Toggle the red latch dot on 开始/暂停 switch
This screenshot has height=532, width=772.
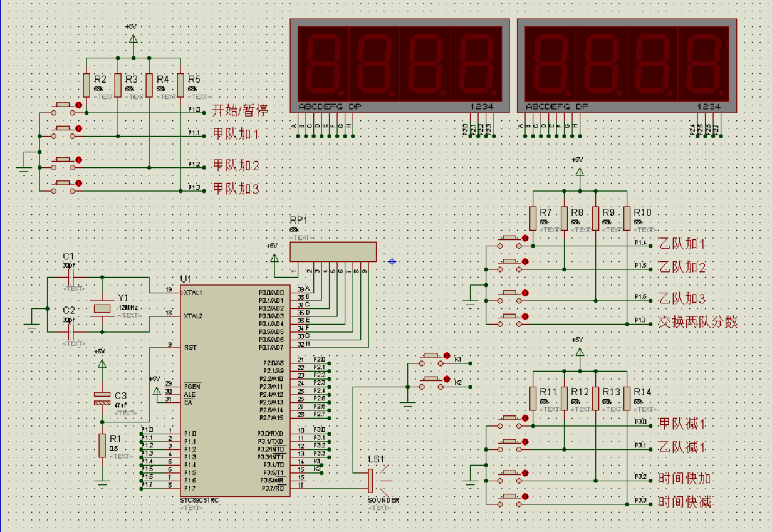click(78, 105)
